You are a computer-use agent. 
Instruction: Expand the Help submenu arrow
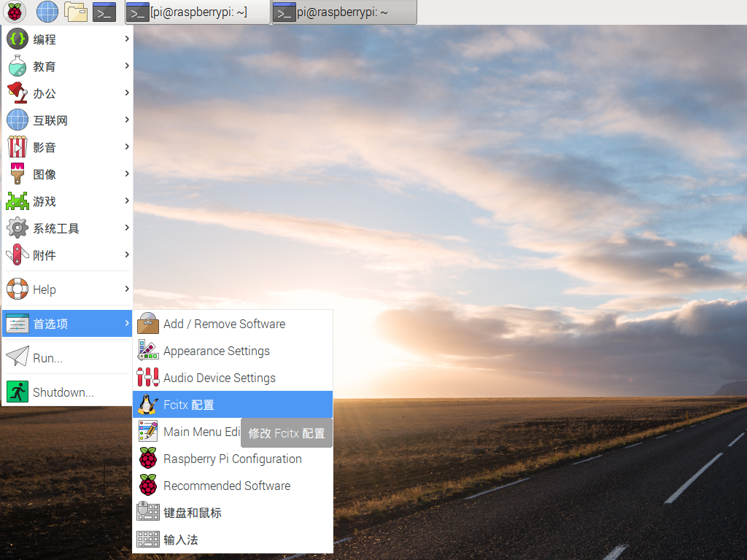tap(127, 289)
